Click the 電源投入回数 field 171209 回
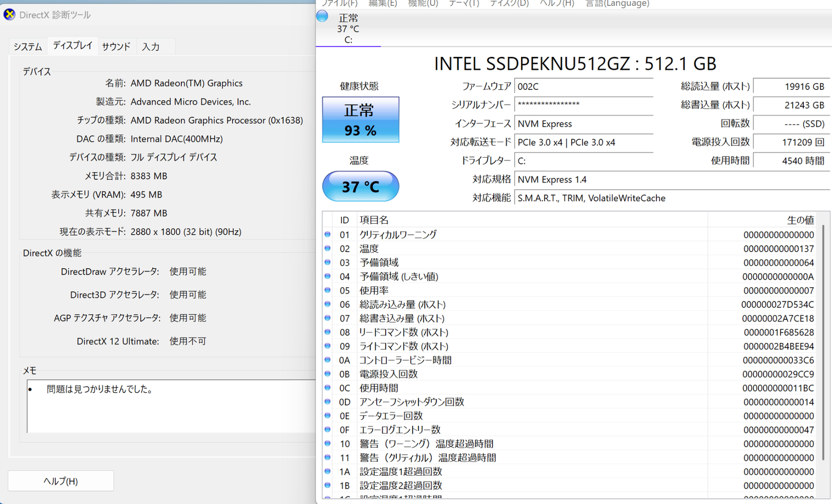Viewport: 832px width, 504px height. (x=792, y=142)
